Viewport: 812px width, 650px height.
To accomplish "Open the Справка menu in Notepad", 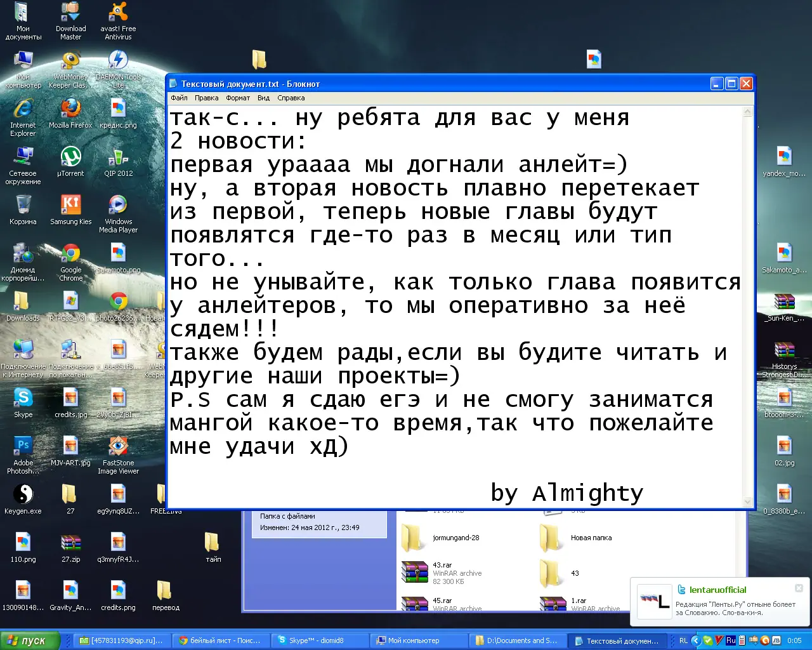I will (x=291, y=98).
